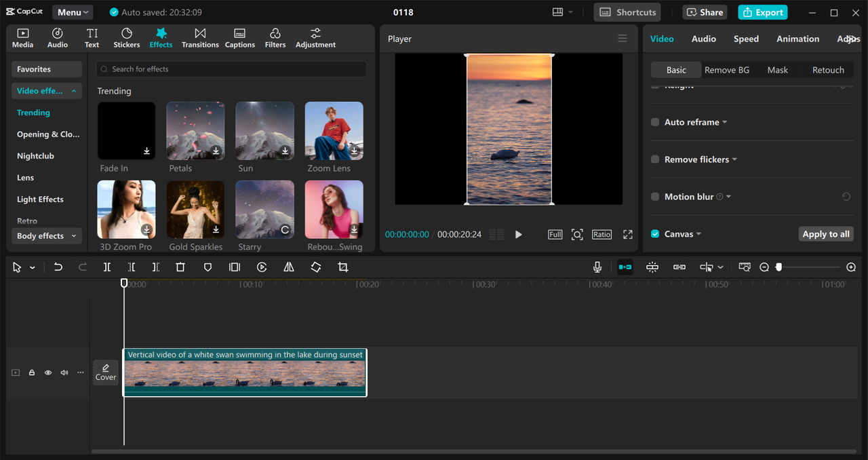Toggle the linkage chain icon
This screenshot has height=460, width=868.
679,267
